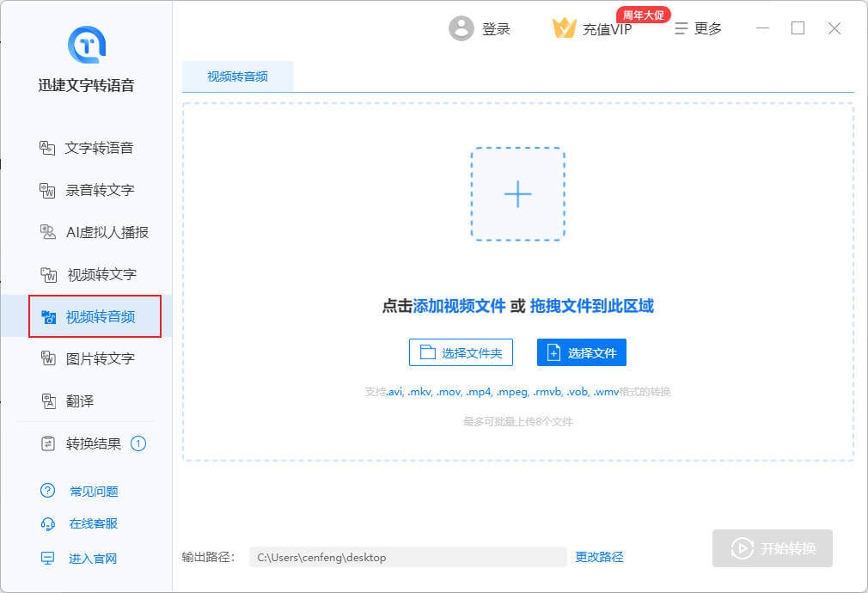Open 常见问题 help link
This screenshot has width=868, height=593.
pyautogui.click(x=93, y=492)
